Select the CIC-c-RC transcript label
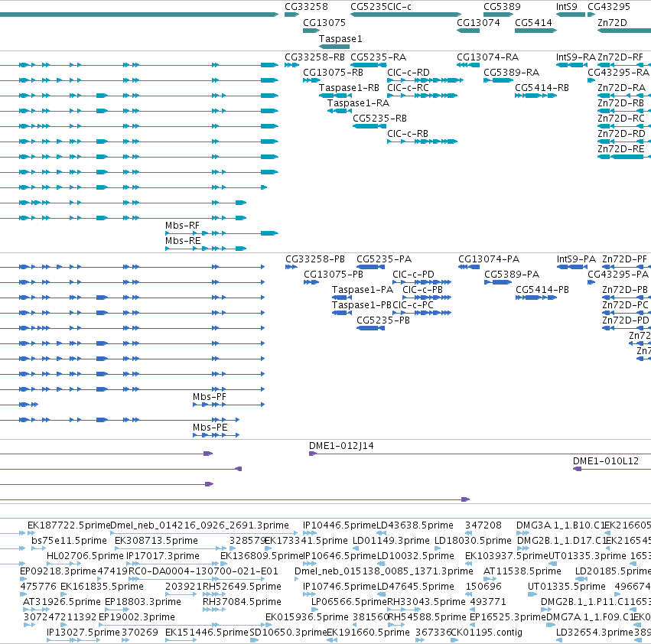 coord(409,88)
